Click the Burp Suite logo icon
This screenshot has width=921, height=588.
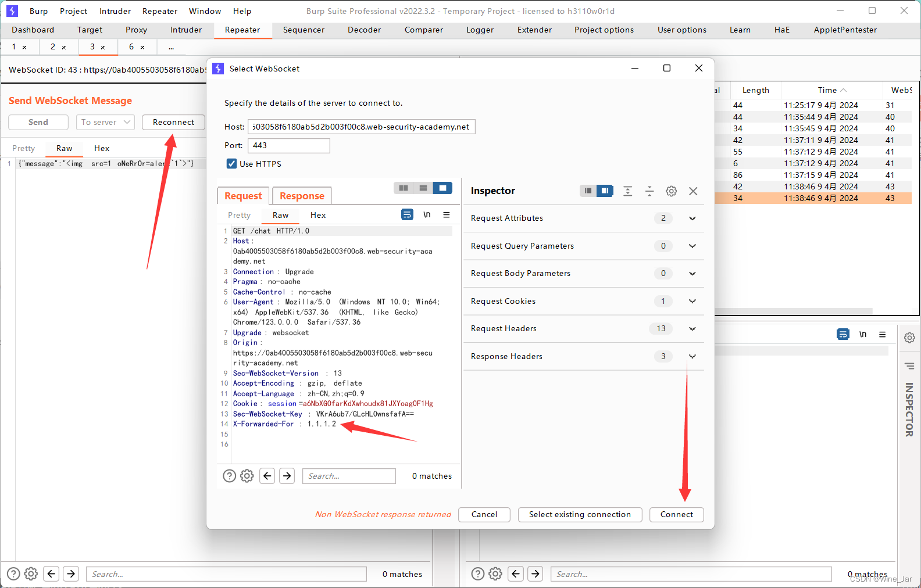click(x=12, y=11)
